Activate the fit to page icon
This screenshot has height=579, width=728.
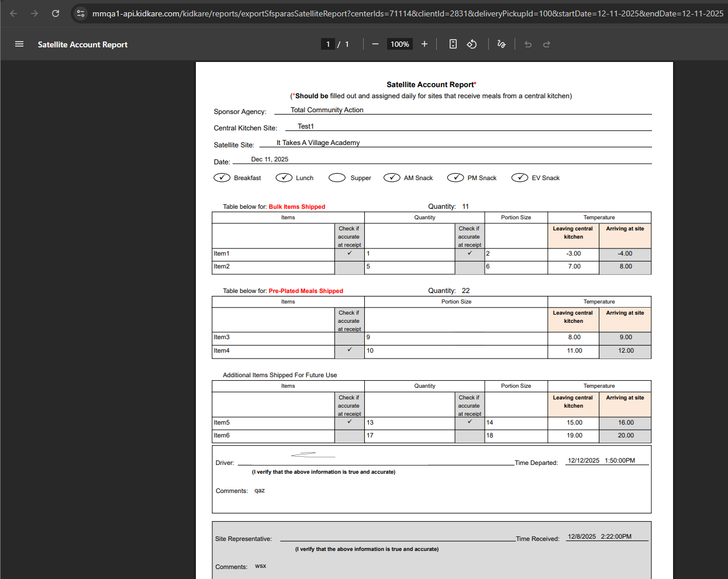coord(453,44)
